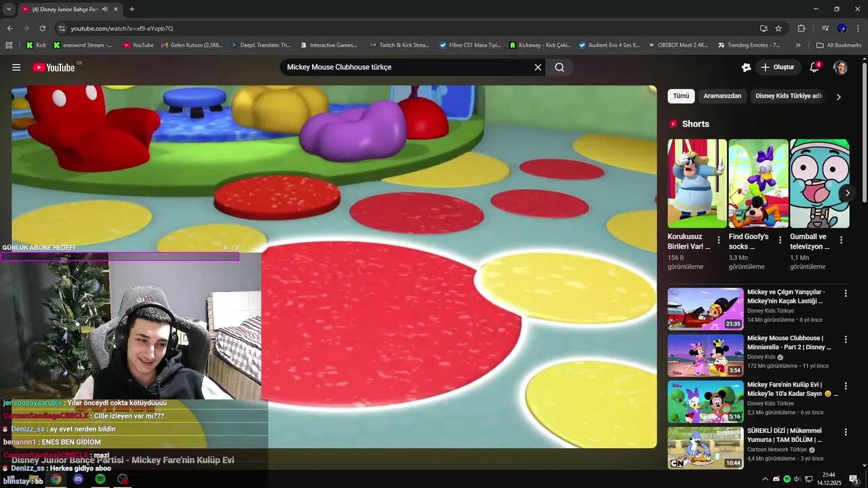Open more options for 10'a Kadar Sayın video
Screen dimensions: 868x488
846,386
